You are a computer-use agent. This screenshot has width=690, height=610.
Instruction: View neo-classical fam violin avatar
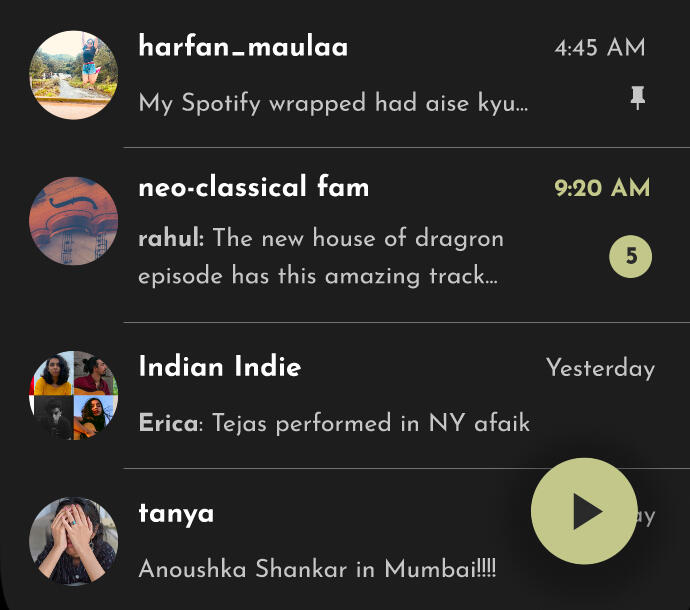point(73,221)
